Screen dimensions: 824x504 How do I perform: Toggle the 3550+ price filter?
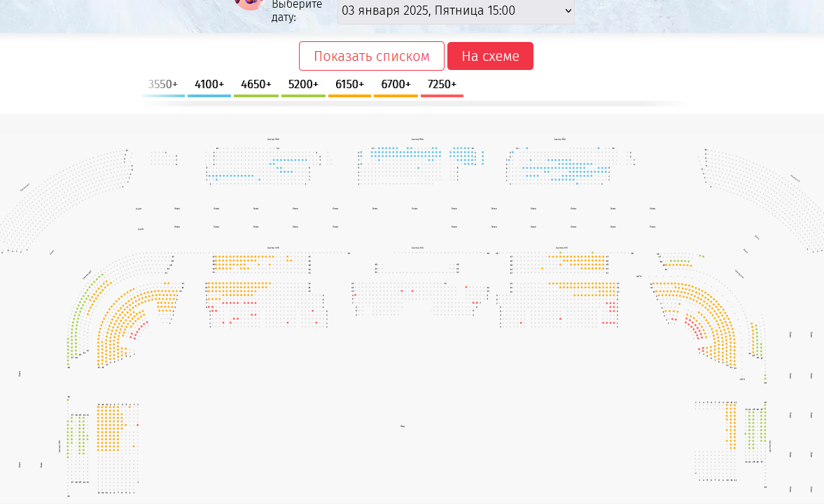(162, 85)
